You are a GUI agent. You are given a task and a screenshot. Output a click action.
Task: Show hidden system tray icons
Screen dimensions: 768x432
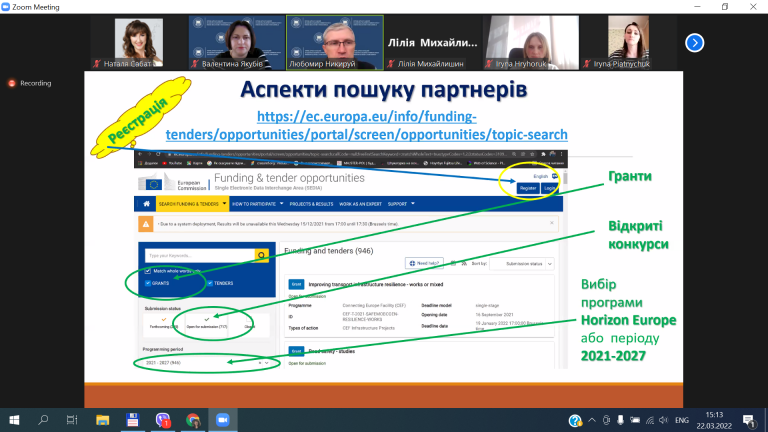pos(592,420)
